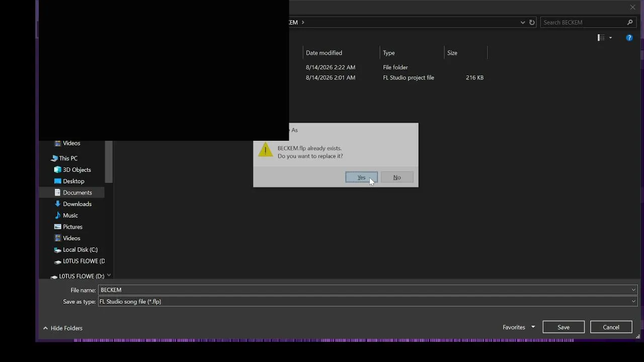This screenshot has height=362, width=644.
Task: Open Videos listed below Pictures
Action: pyautogui.click(x=71, y=238)
